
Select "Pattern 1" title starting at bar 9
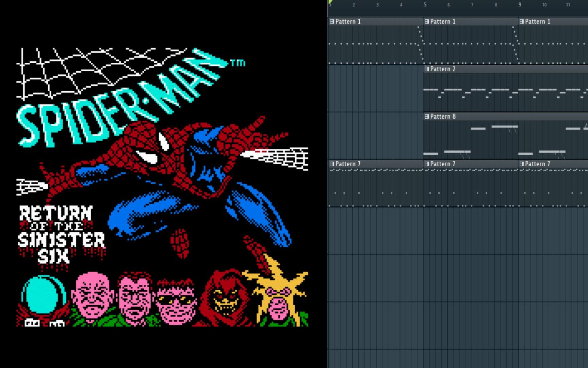pos(538,21)
